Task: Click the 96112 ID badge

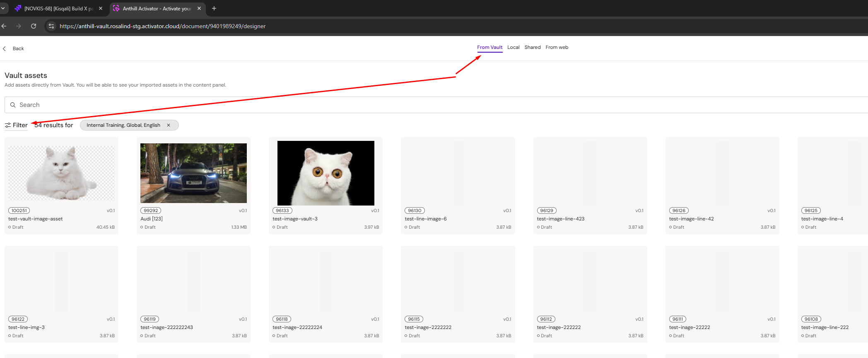Action: (x=546, y=319)
